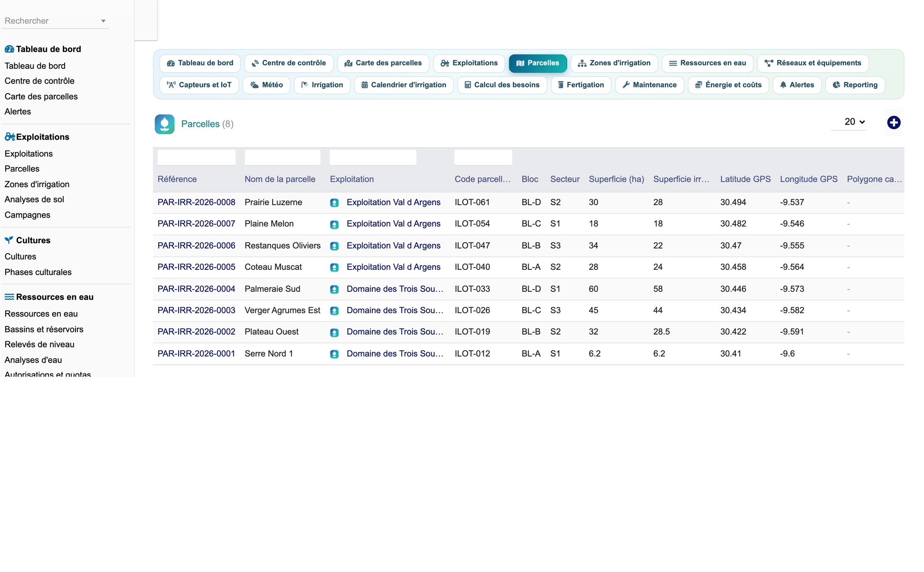Go to Réseaux et équipements tab
924x572 pixels.
(813, 63)
